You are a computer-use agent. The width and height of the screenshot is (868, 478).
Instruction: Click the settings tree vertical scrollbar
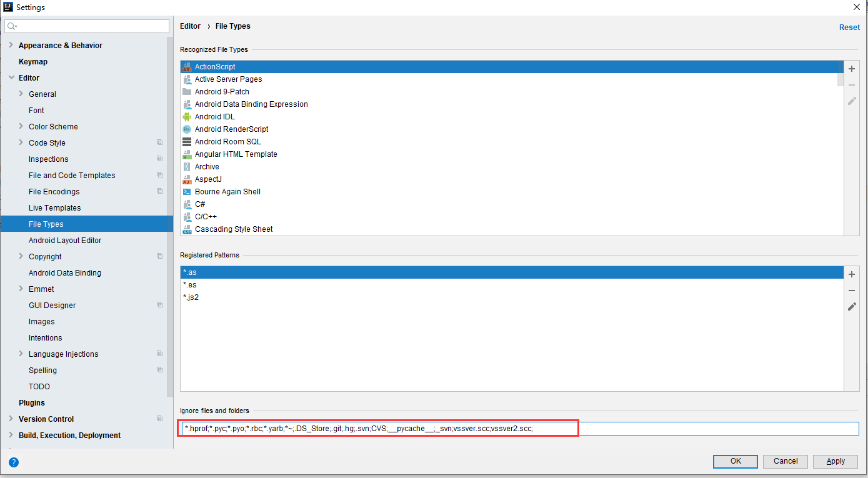click(x=170, y=216)
